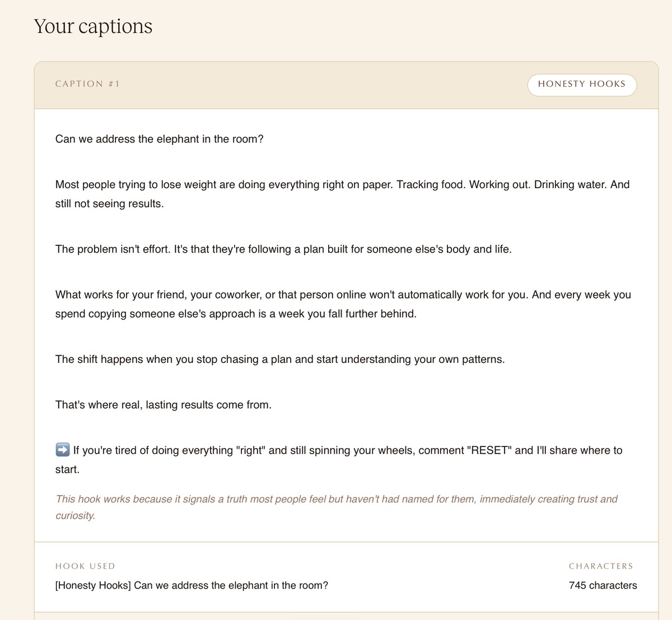Click the word curiosity in italic note
Image resolution: width=672 pixels, height=620 pixels.
[75, 515]
